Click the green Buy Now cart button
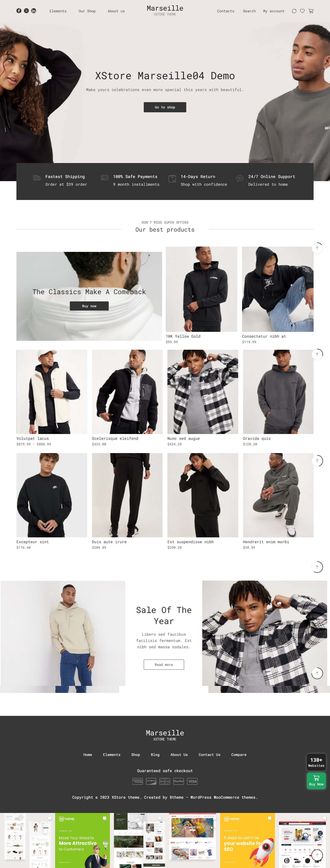The image size is (330, 868). pyautogui.click(x=316, y=781)
